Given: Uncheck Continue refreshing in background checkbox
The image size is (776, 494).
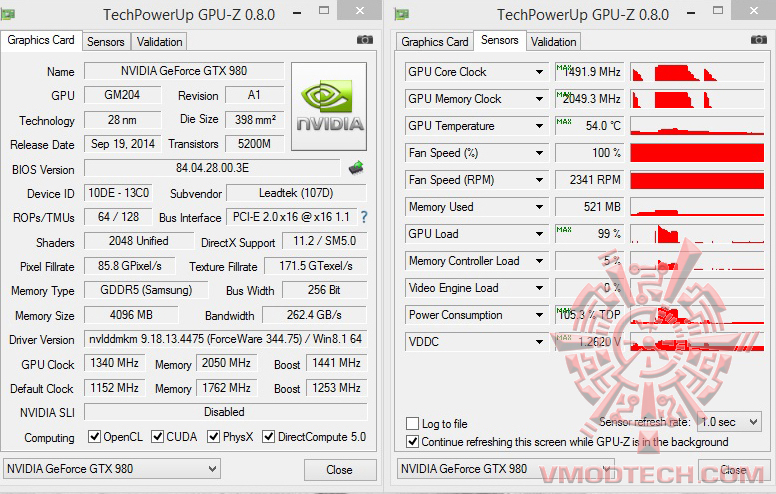Looking at the screenshot, I should click(x=412, y=442).
